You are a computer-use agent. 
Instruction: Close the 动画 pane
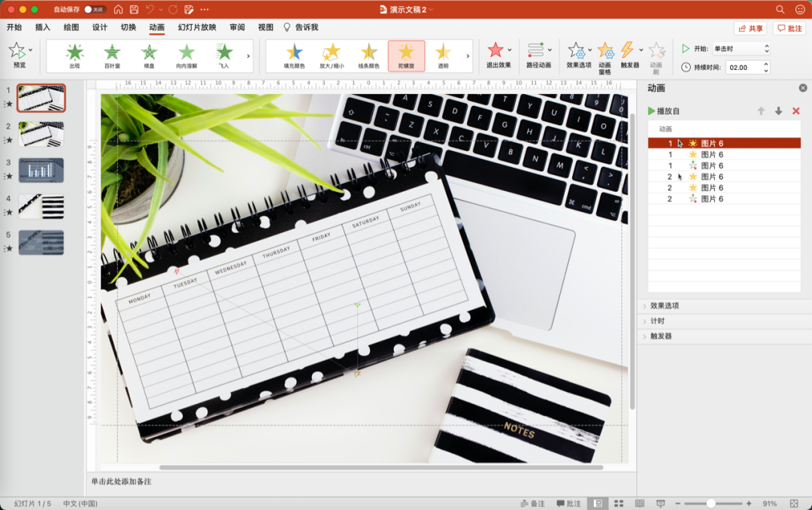click(803, 88)
